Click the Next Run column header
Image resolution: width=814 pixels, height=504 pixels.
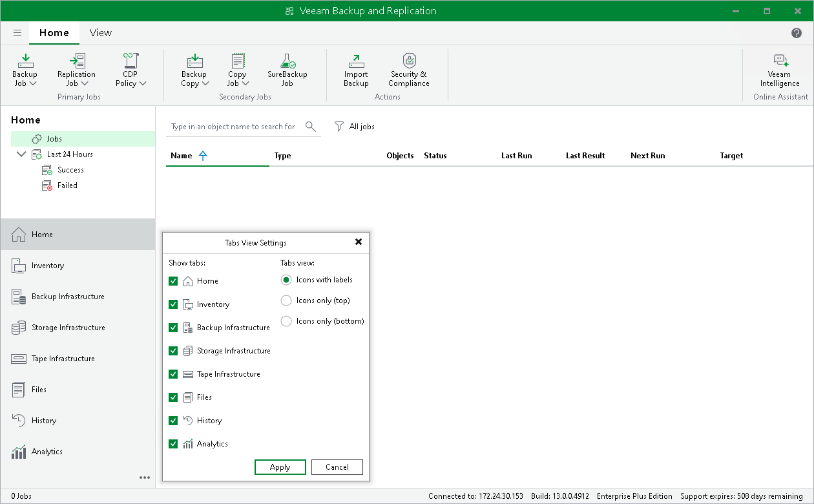648,156
